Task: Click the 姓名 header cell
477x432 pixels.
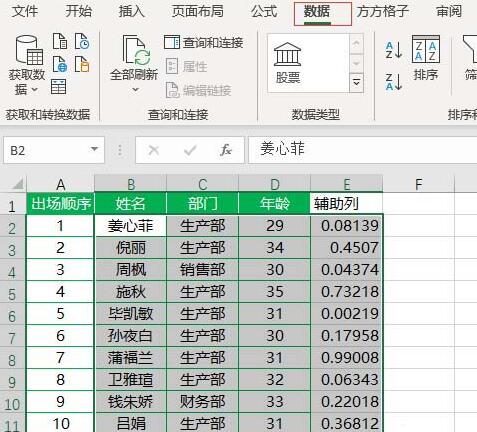Action: [x=131, y=203]
